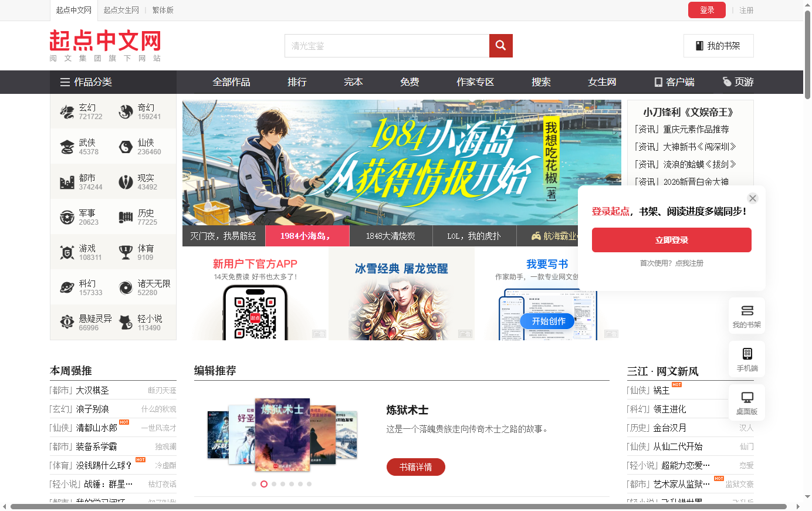Screen dimensions: 812x511
Task: Open 清都山水郎 in 本周强推 list
Action: 96,428
